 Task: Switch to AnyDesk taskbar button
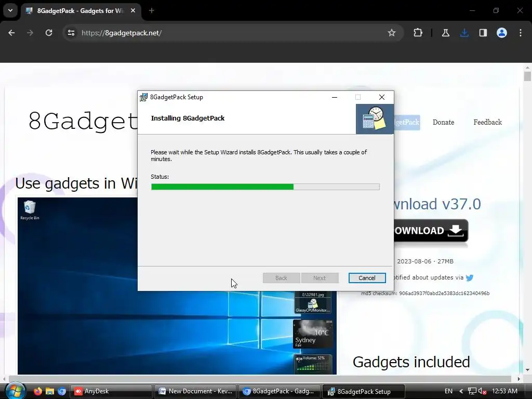(x=111, y=391)
